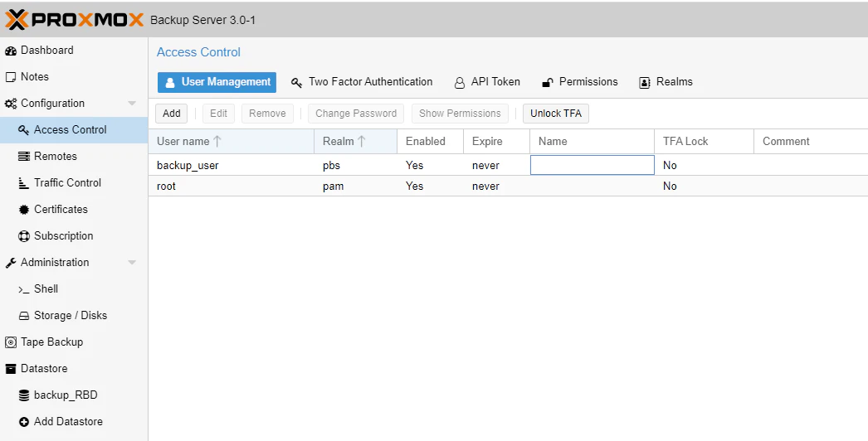
Task: Click the Subscription lifebuoy icon
Action: tap(24, 236)
